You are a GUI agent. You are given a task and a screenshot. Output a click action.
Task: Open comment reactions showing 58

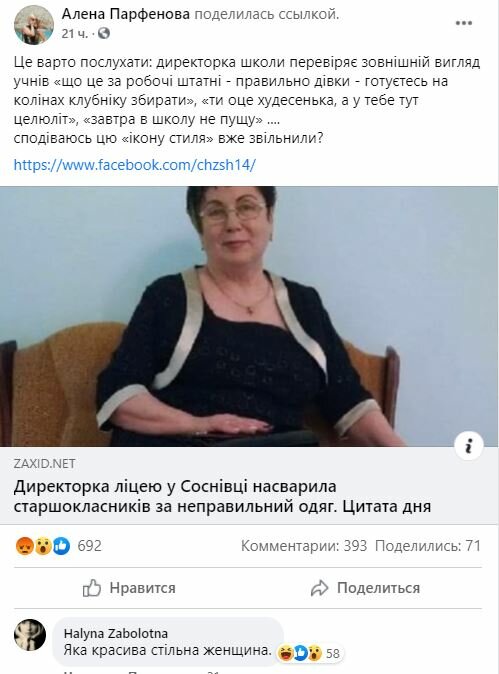pos(309,653)
